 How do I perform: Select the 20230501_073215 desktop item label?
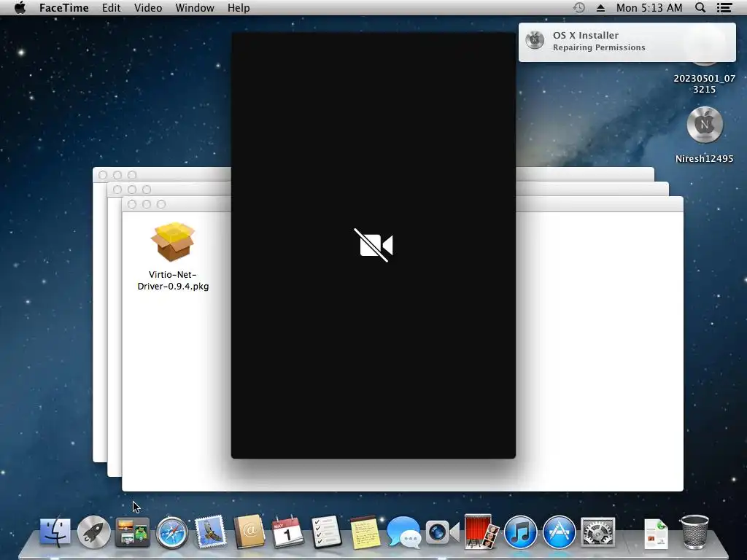click(x=704, y=84)
